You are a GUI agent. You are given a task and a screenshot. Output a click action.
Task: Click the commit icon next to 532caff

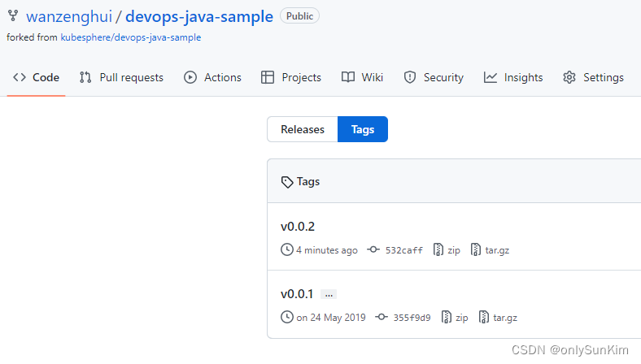[x=373, y=249]
